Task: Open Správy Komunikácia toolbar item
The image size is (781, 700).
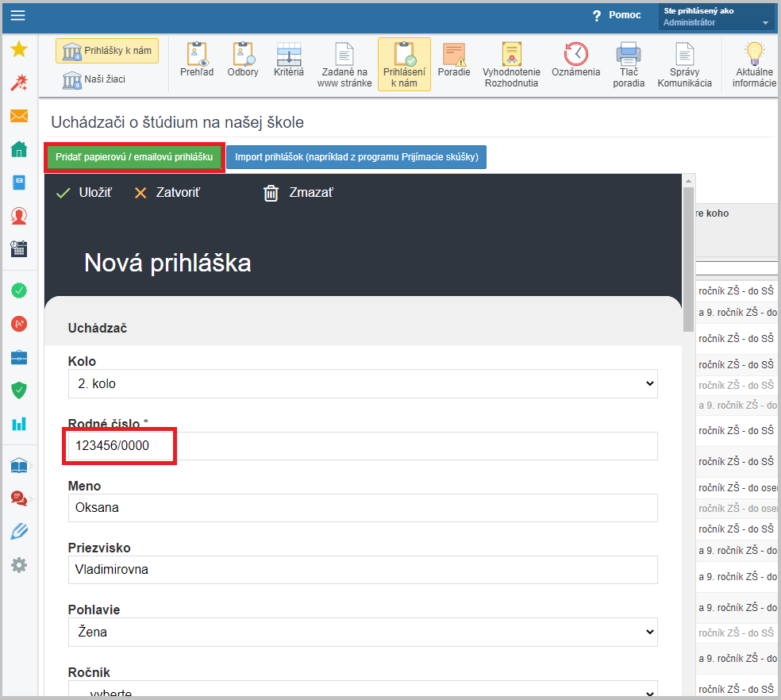Action: [684, 65]
